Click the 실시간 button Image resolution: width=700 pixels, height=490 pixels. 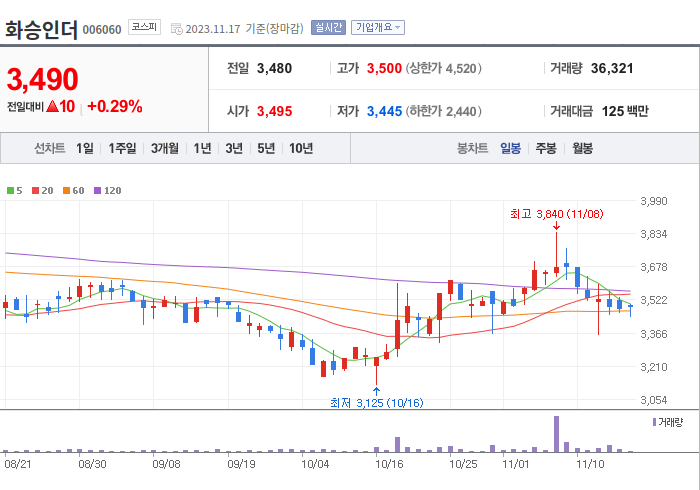[329, 28]
